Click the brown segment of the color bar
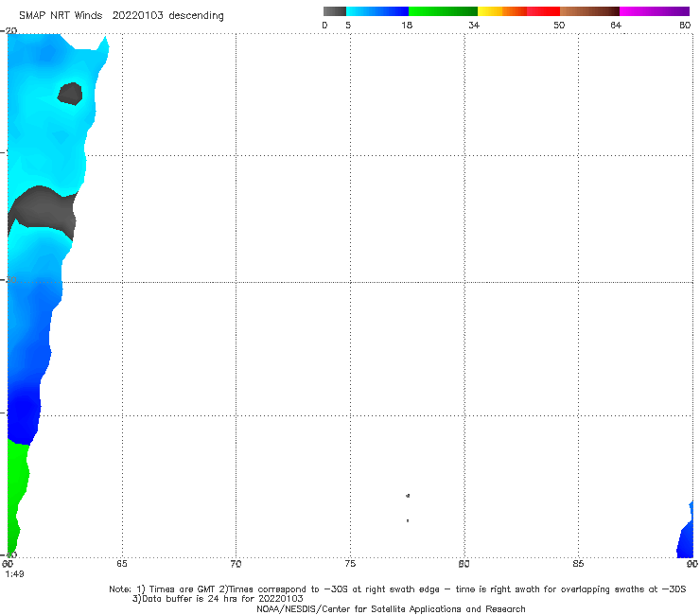The width and height of the screenshot is (700, 615). click(589, 11)
